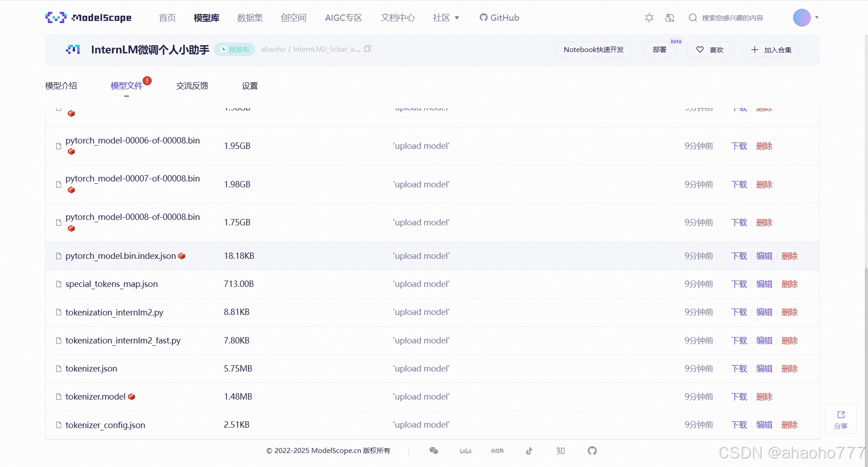This screenshot has width=868, height=467.
Task: Click the Bilibili icon in footer
Action: click(466, 451)
